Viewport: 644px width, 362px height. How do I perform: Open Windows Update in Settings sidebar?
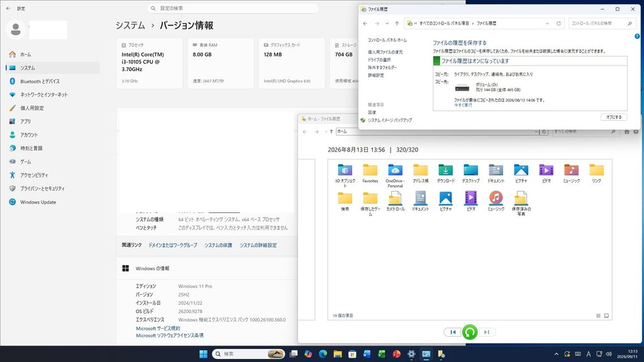click(x=53, y=202)
